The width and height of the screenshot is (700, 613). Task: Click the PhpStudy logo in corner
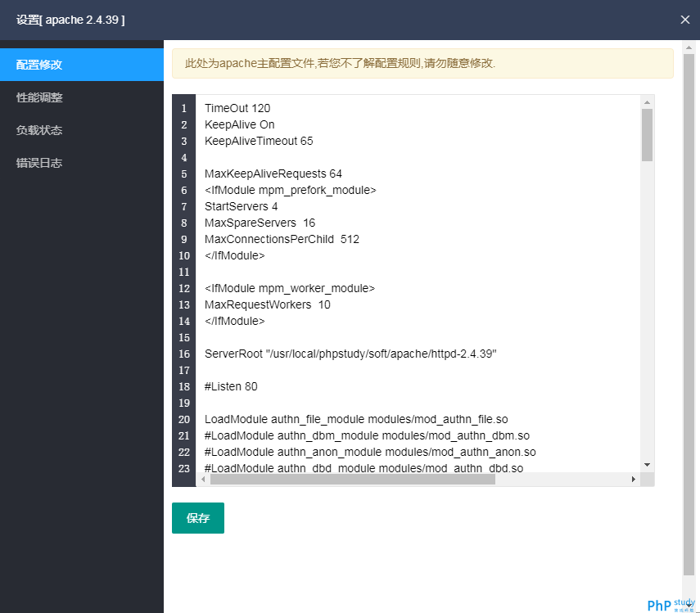click(670, 605)
